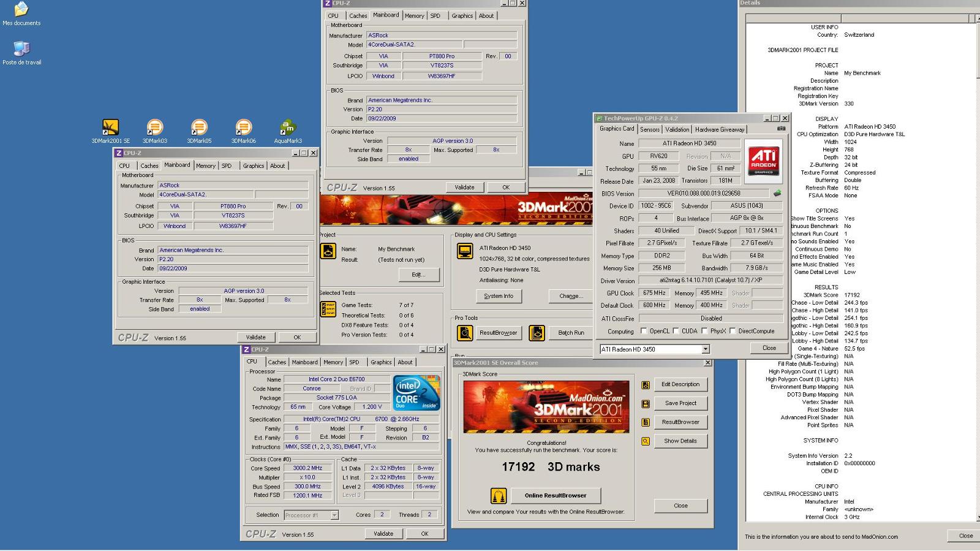Open Caches tab in the bottom CPU-Z window
Image resolution: width=980 pixels, height=551 pixels.
277,362
